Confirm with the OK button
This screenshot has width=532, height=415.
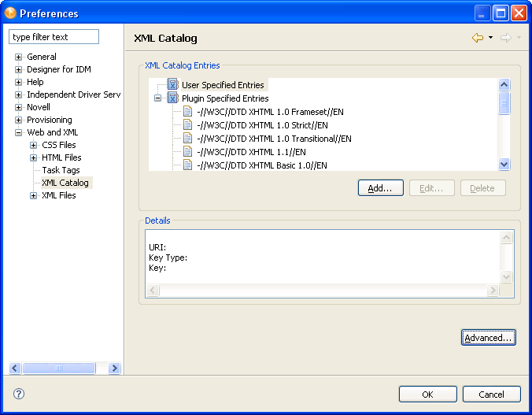click(428, 394)
